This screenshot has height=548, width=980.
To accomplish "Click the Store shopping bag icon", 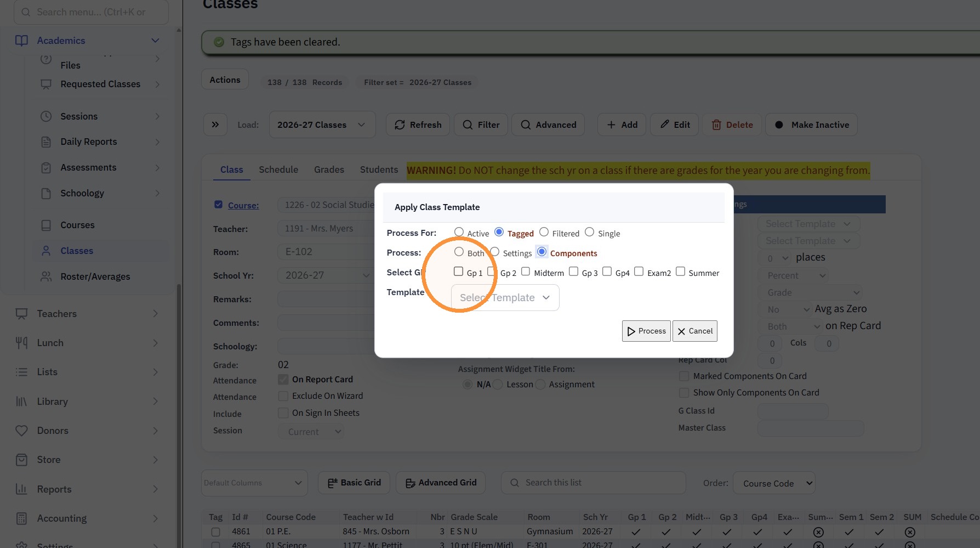I will [21, 460].
